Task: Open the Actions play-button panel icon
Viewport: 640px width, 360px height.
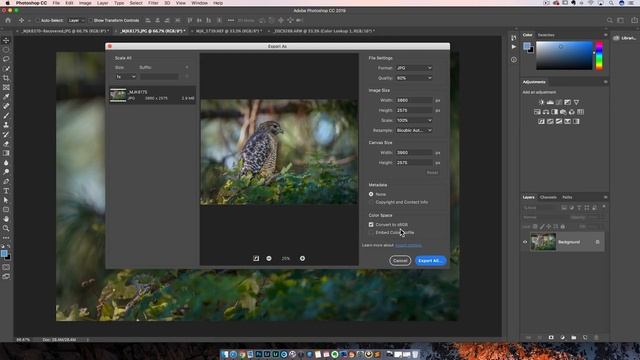Action: (513, 47)
